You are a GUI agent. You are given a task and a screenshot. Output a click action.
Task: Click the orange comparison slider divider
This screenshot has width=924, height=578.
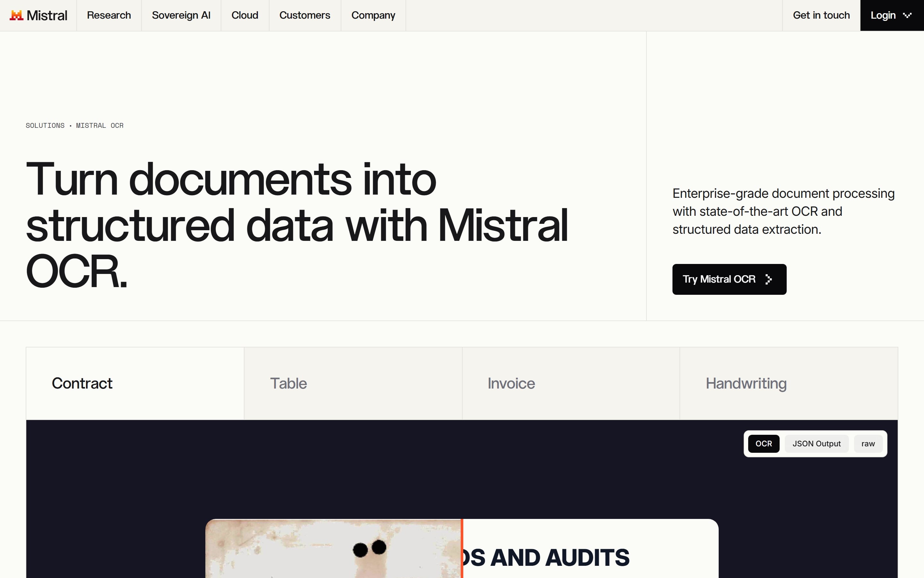[x=462, y=548]
